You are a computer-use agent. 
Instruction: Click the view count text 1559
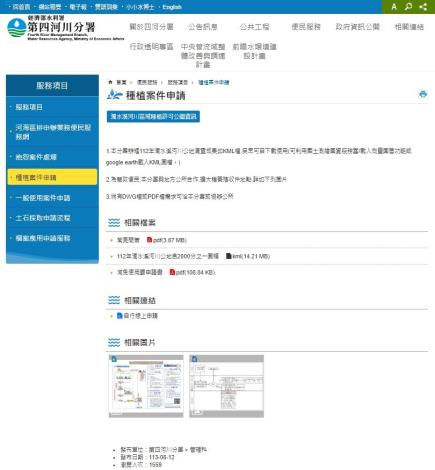coord(155,465)
